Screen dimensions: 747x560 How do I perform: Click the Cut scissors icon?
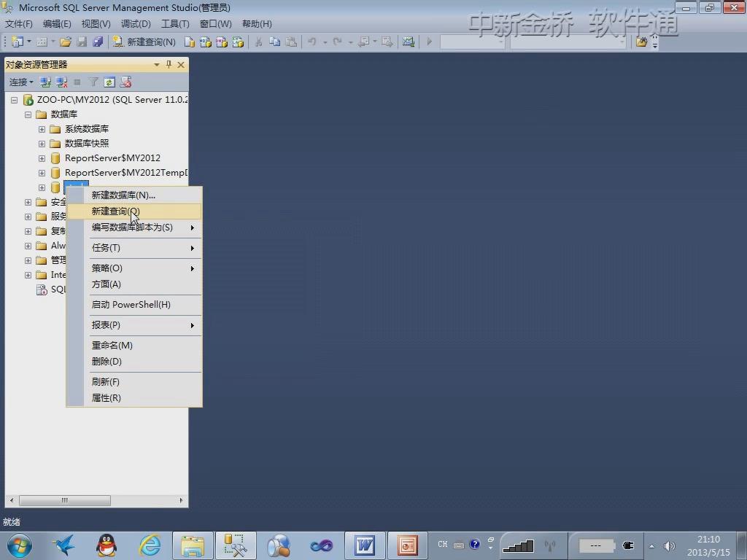coord(259,42)
